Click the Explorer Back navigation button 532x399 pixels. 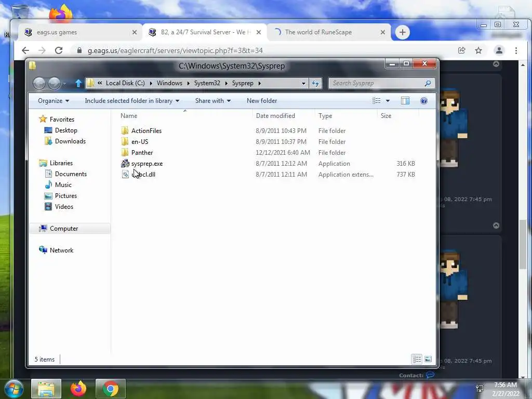coord(39,83)
